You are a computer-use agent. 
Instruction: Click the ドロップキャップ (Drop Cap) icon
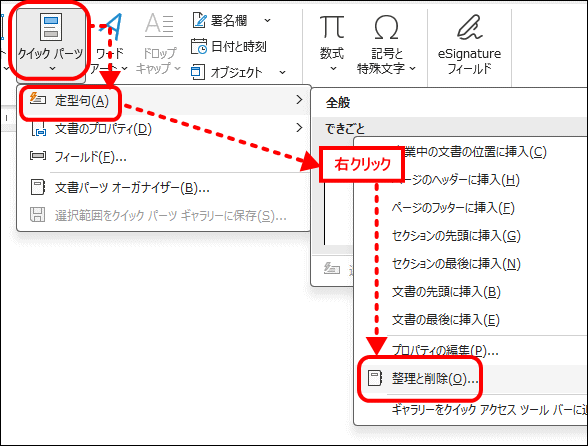click(159, 26)
